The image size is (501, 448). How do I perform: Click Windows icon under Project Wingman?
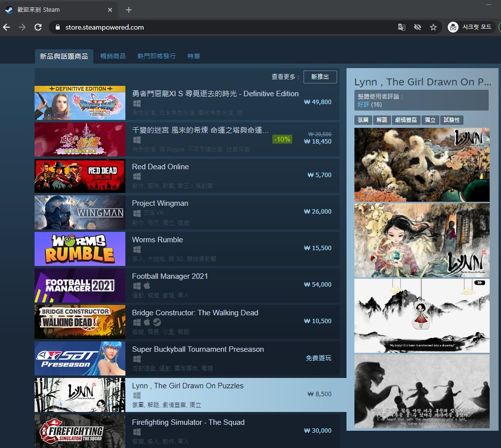click(x=137, y=213)
